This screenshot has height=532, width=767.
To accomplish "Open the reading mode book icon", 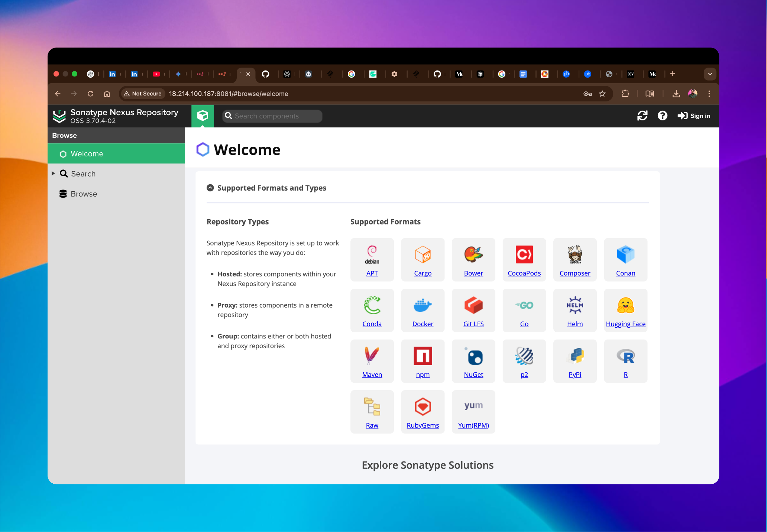I will point(650,94).
